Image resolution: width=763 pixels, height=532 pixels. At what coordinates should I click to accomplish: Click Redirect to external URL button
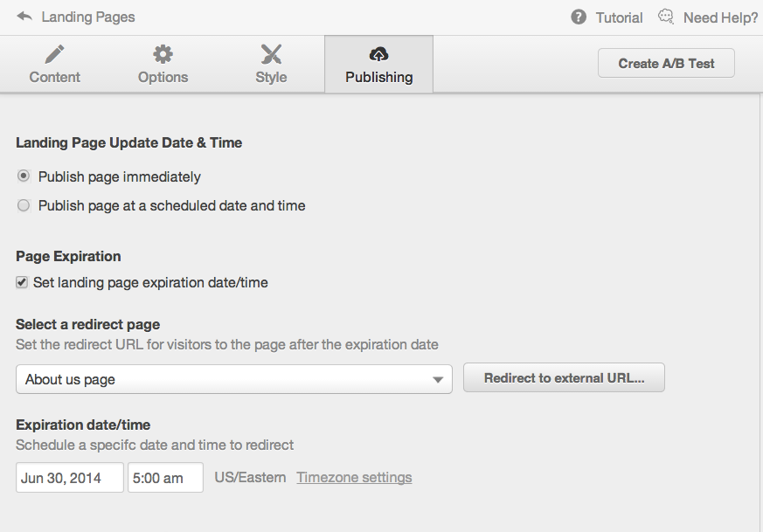point(564,378)
